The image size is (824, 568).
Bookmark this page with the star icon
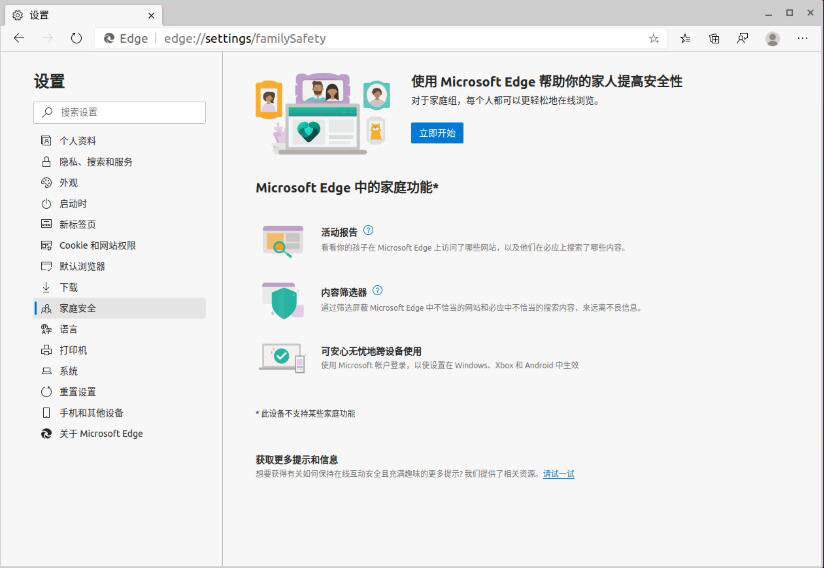654,38
